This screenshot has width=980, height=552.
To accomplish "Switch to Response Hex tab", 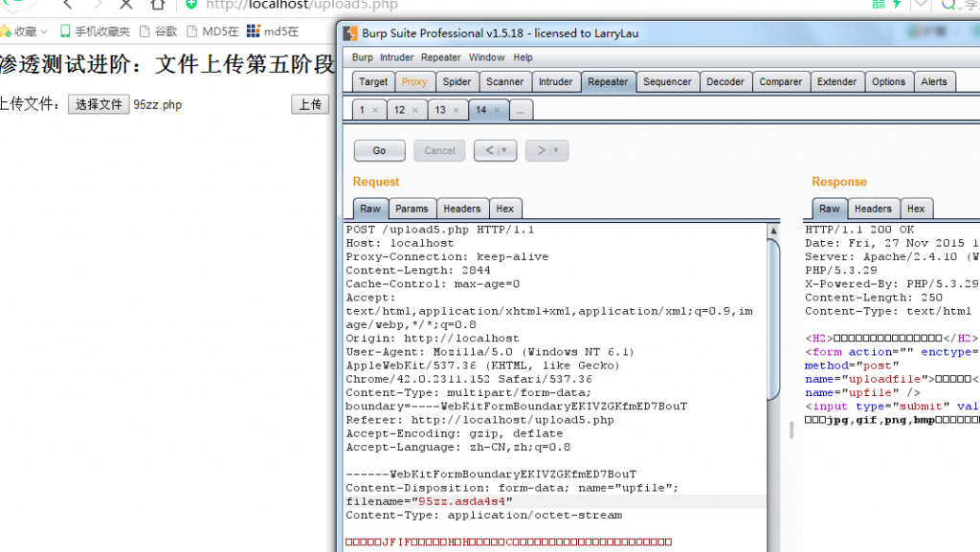I will point(916,209).
